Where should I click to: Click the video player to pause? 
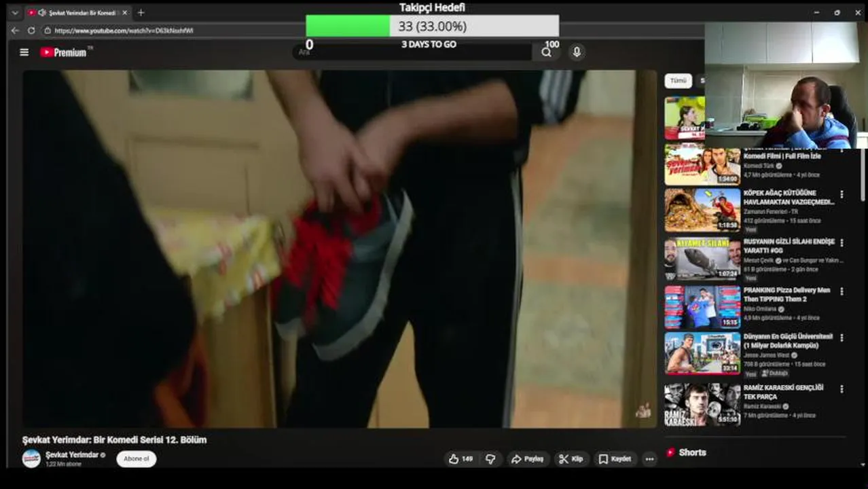340,249
